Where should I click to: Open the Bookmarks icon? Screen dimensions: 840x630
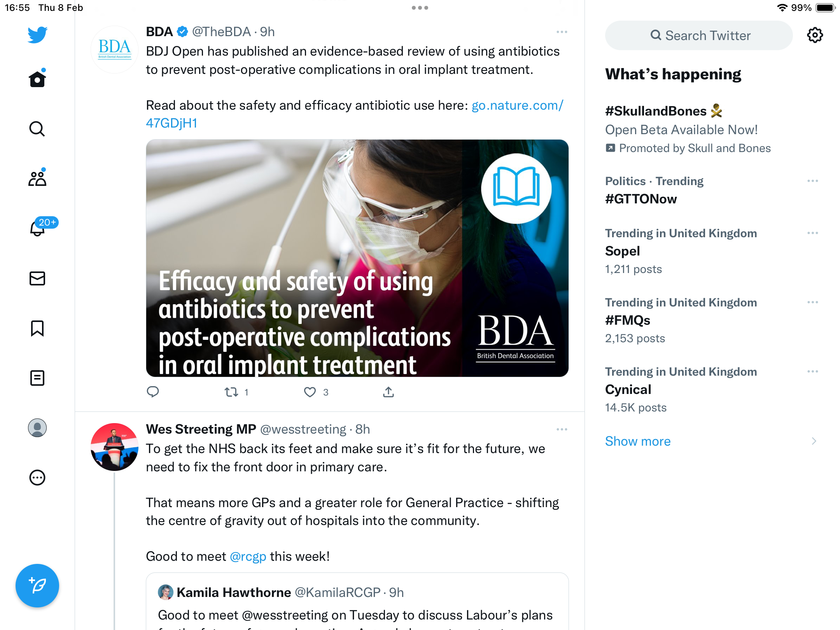[x=37, y=328]
